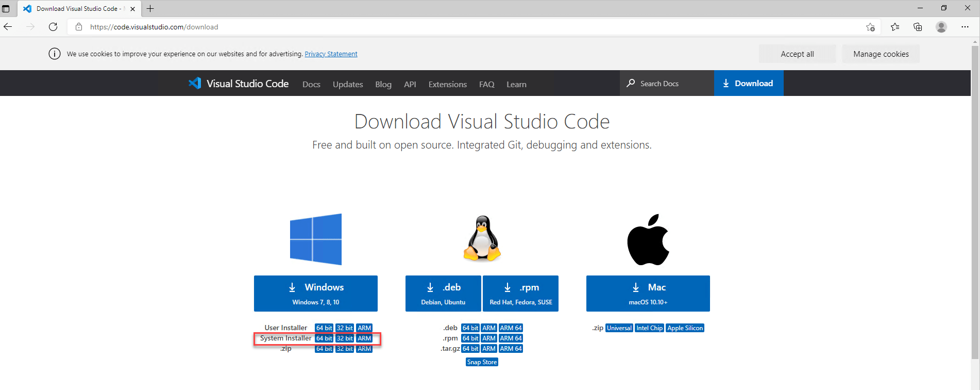Screen dimensions: 980x390
Task: Click the address bar URL
Action: pos(154,27)
